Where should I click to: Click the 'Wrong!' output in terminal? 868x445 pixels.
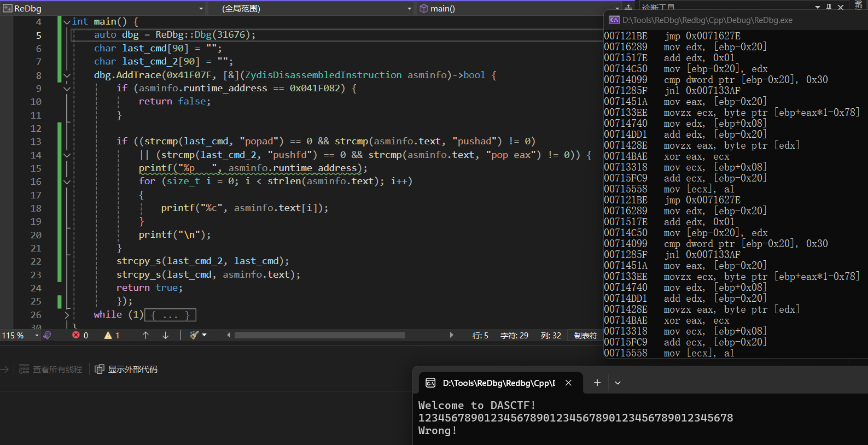pyautogui.click(x=438, y=431)
